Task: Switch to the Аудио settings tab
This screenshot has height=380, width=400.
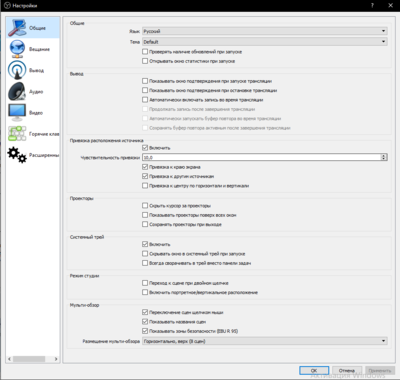Action: (33, 91)
